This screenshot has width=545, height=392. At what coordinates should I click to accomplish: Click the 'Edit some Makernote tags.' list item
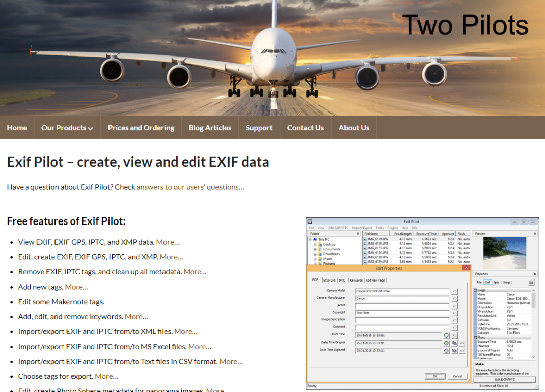(61, 302)
